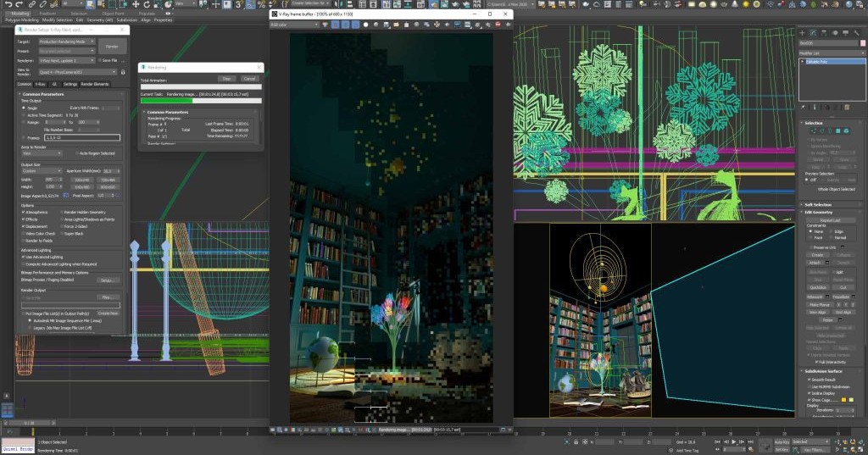868x455 pixels.
Task: Click teapot render icon in main toolbar
Action: point(586,4)
